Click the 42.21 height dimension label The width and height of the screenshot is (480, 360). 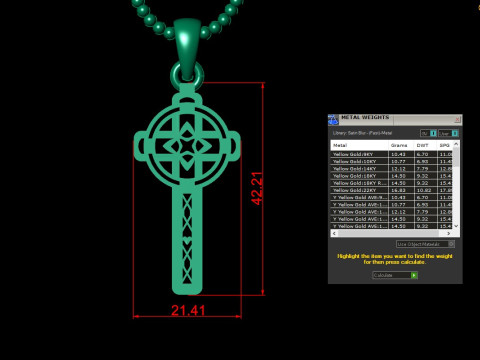[x=257, y=188]
